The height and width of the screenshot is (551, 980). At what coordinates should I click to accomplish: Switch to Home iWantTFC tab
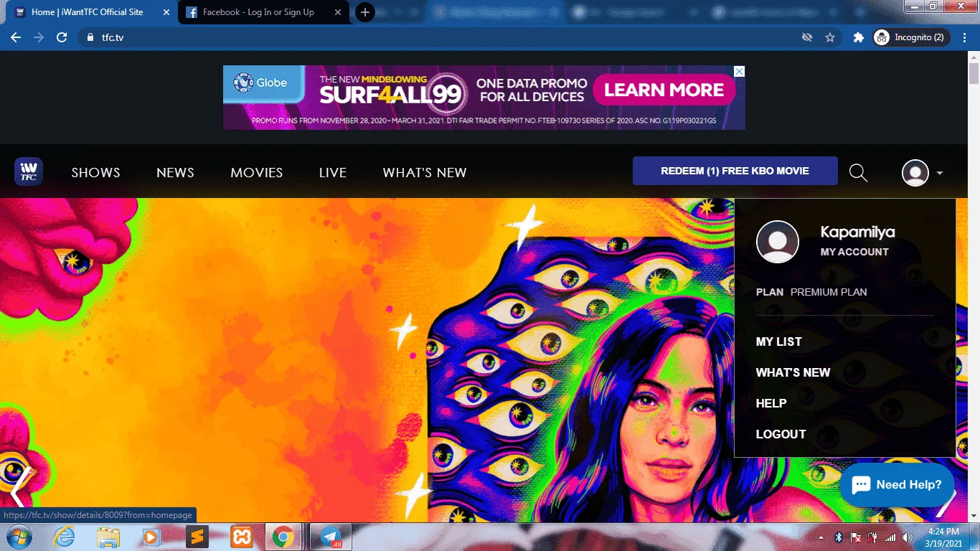click(x=87, y=12)
